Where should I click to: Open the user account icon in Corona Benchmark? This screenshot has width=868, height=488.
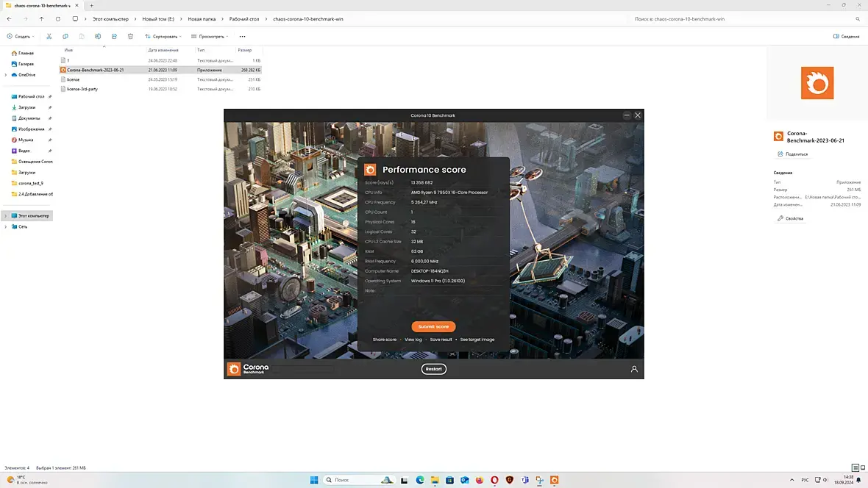[x=634, y=369]
